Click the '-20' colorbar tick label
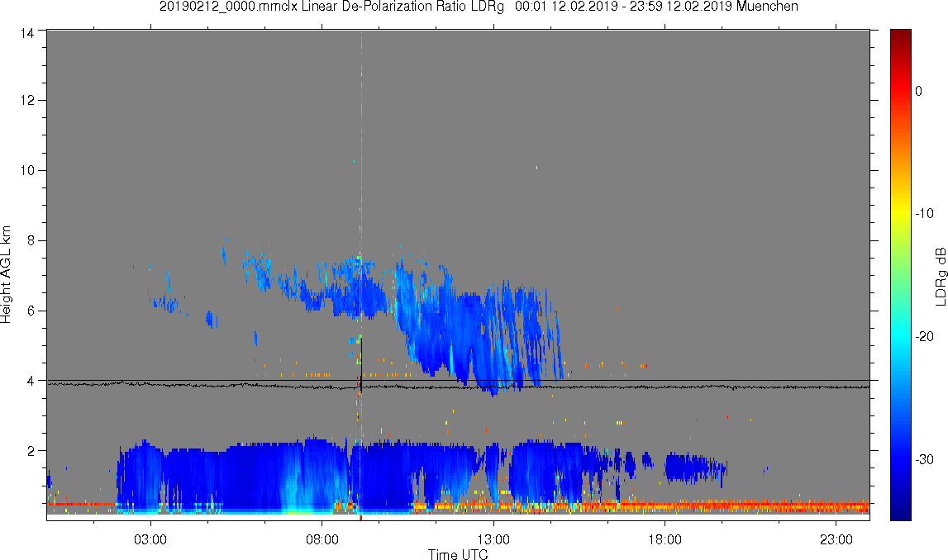The width and height of the screenshot is (948, 560). point(924,336)
